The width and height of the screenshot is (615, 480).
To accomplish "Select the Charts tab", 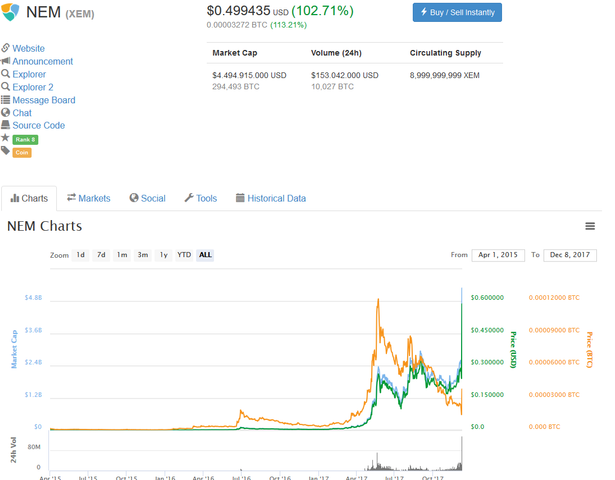I will [29, 198].
